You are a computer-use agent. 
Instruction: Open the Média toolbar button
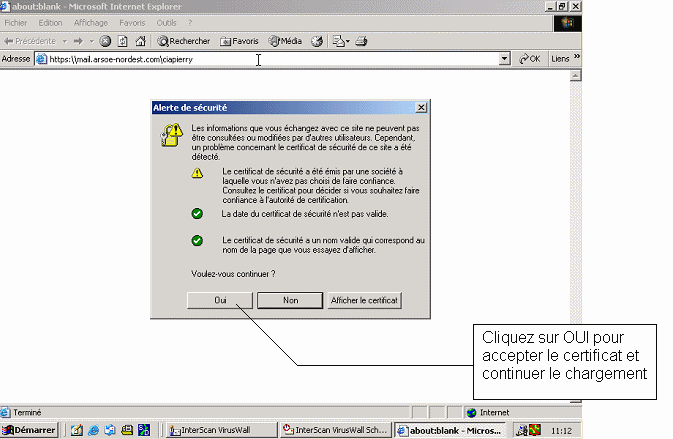[x=286, y=41]
